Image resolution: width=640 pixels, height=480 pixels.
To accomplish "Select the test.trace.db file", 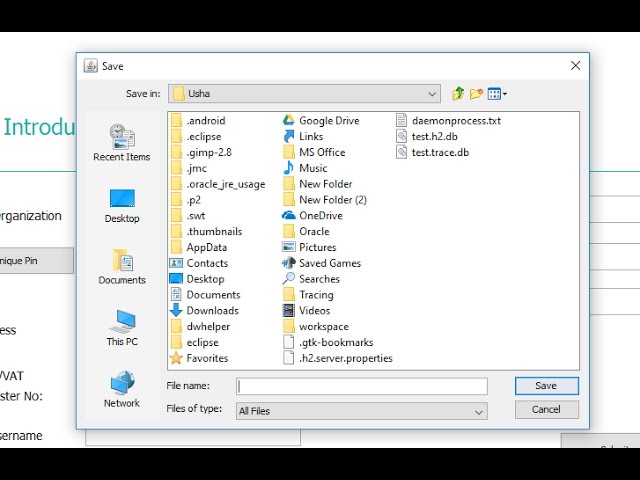I will [432, 152].
